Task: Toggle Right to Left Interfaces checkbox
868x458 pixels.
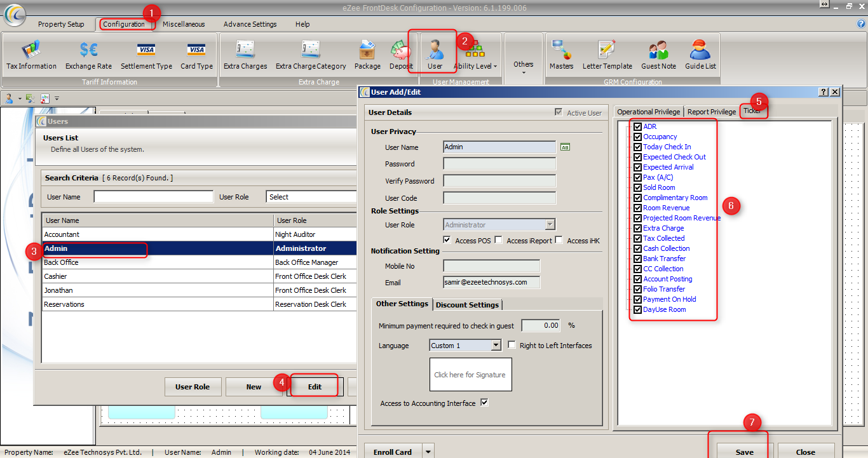Action: 512,345
